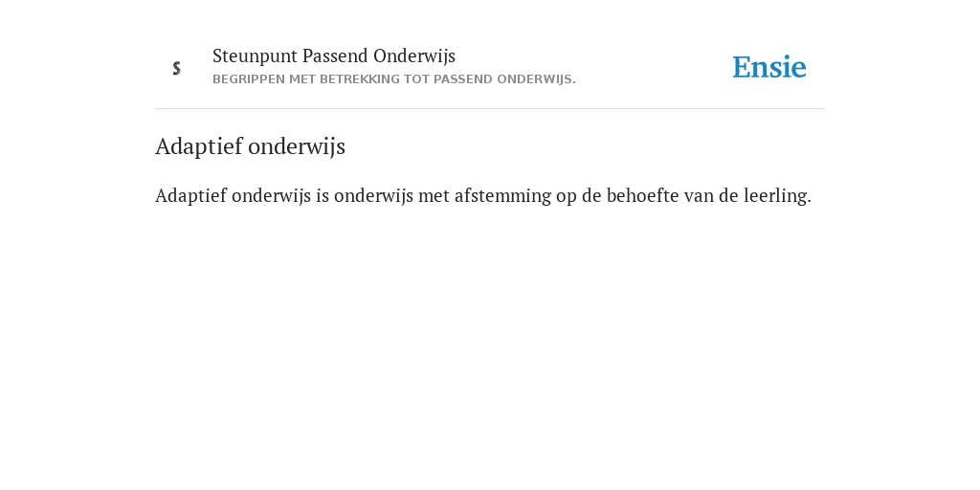Click the definition sentence about adaptief onderwijs
This screenshot has width=980, height=490.
point(483,195)
